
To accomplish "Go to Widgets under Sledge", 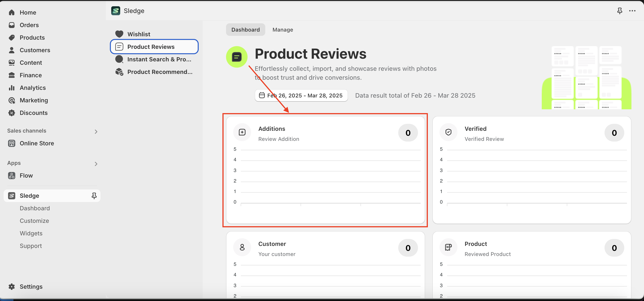I will tap(31, 233).
